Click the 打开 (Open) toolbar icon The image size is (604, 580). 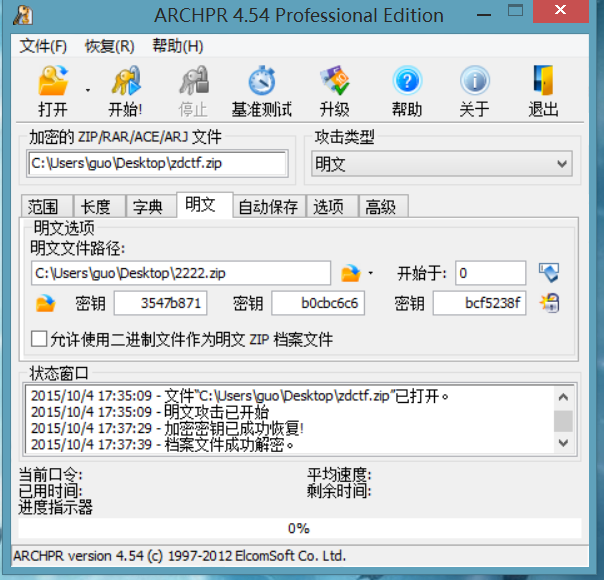[x=52, y=82]
